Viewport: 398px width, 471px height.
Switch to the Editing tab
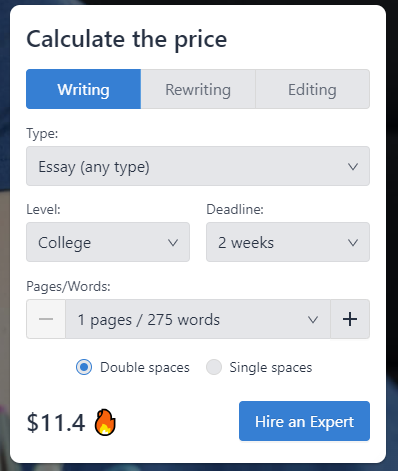312,89
